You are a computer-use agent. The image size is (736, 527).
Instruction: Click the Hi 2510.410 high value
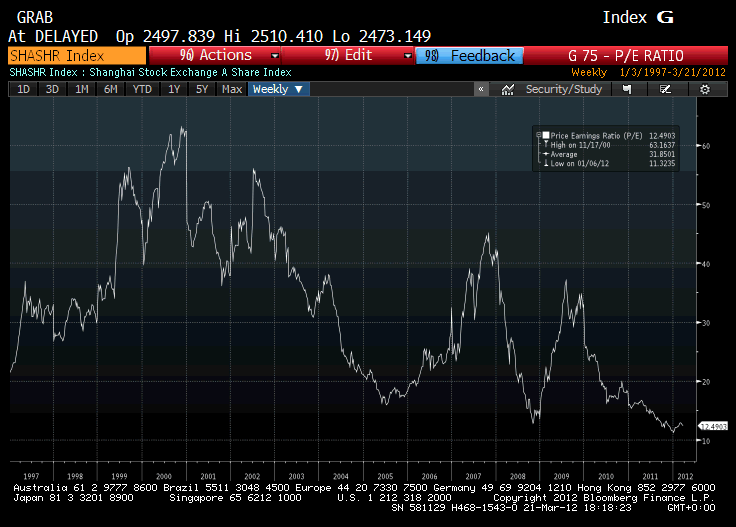(x=273, y=36)
